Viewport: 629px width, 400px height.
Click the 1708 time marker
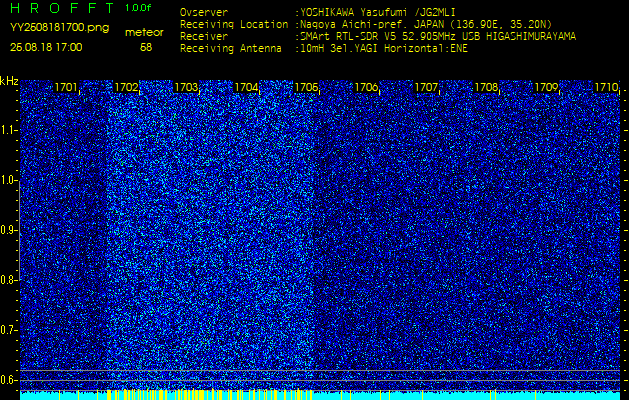(486, 87)
